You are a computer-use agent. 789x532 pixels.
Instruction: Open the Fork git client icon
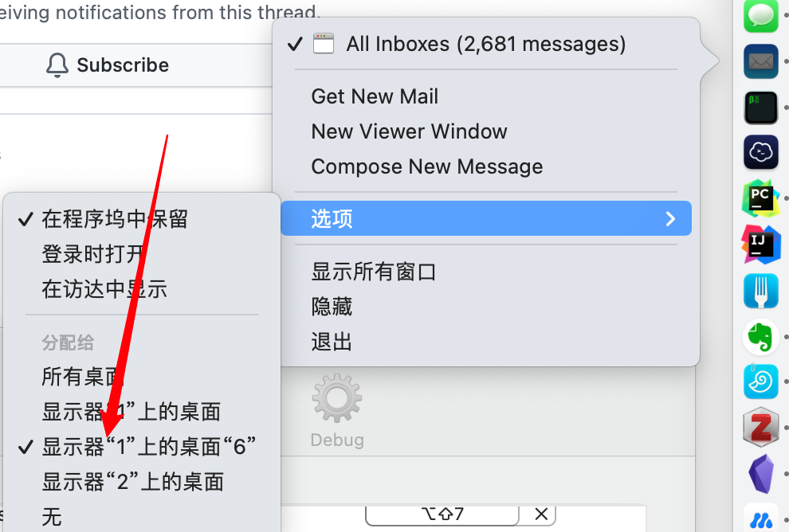(760, 291)
